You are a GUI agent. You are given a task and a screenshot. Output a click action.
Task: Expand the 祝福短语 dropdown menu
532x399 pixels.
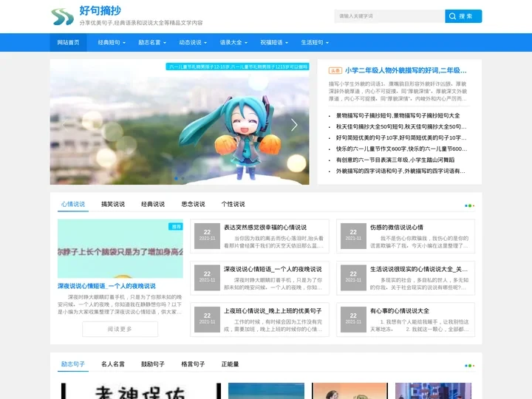(274, 42)
